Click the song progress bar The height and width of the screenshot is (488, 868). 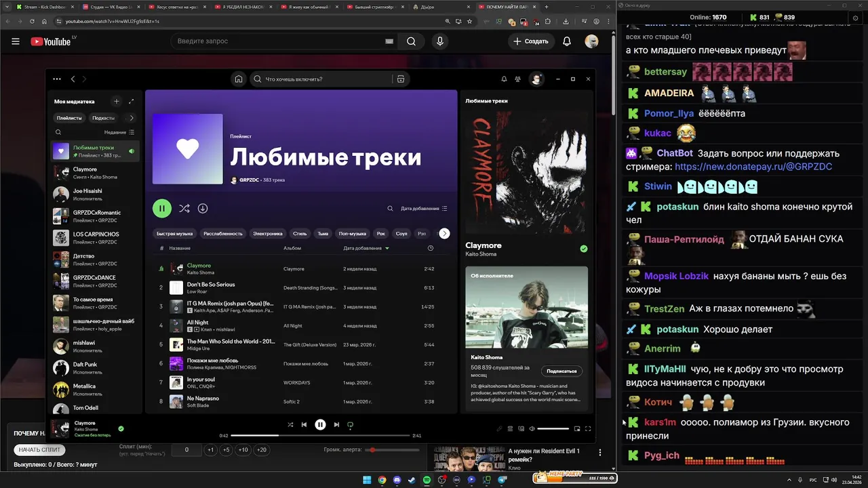coord(321,435)
